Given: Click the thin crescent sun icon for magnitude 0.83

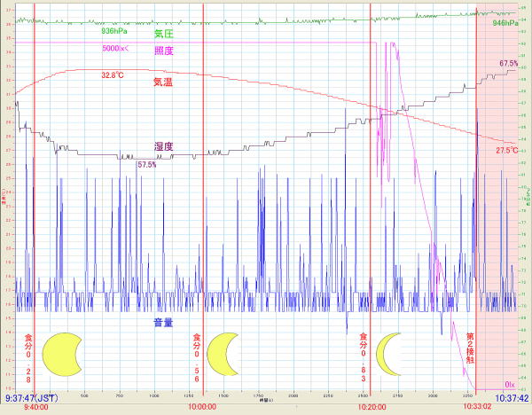Looking at the screenshot, I should click(390, 353).
